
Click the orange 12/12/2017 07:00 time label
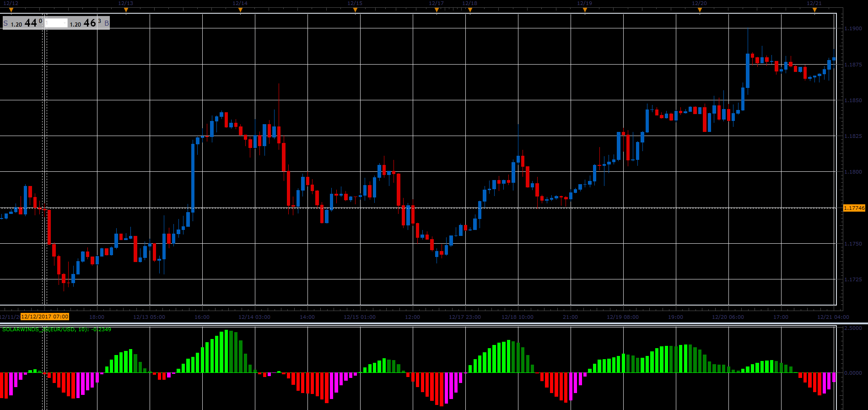[45, 317]
